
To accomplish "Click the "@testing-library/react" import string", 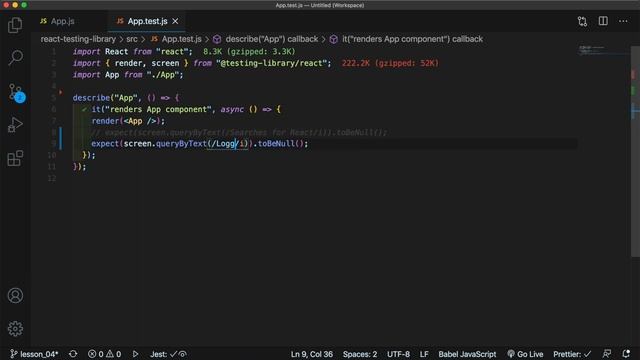I will 271,63.
